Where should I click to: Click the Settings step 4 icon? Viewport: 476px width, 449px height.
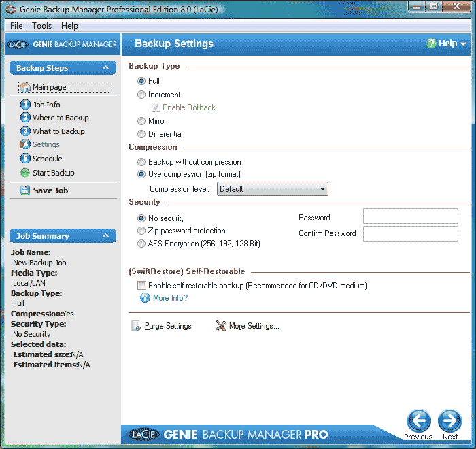pyautogui.click(x=25, y=144)
